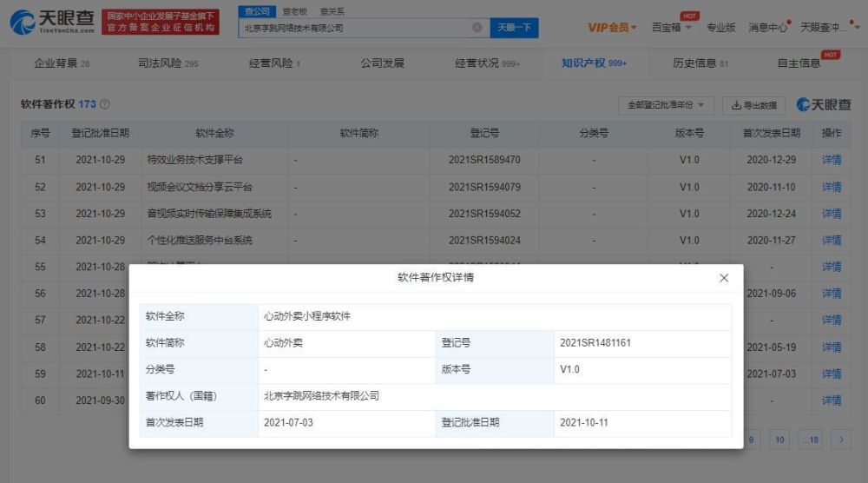Clear the search box with the X icon
Image resolution: width=868 pixels, height=483 pixels.
[477, 27]
